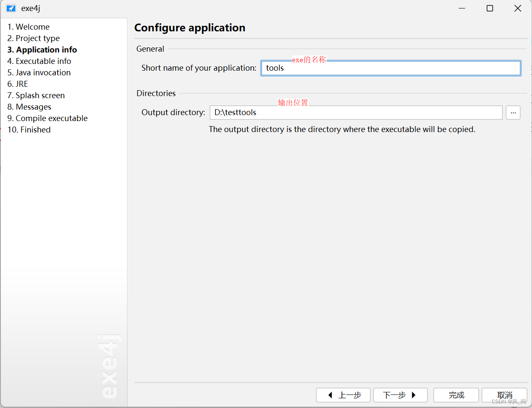Go back with the 上一步 button
The width and height of the screenshot is (532, 408).
343,395
